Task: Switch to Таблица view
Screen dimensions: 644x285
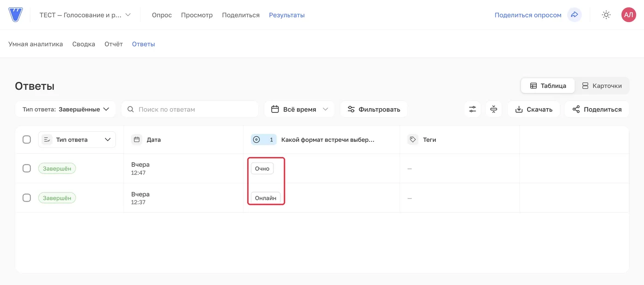Action: (548, 86)
